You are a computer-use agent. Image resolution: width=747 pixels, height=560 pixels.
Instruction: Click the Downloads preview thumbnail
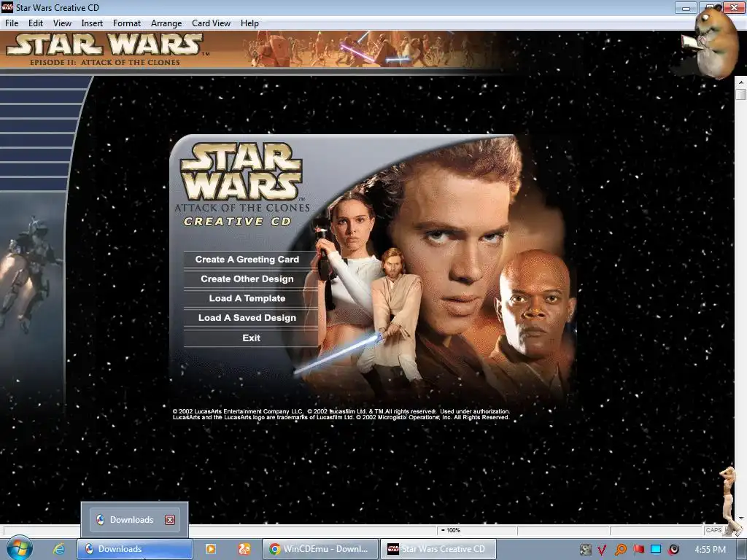pyautogui.click(x=134, y=519)
